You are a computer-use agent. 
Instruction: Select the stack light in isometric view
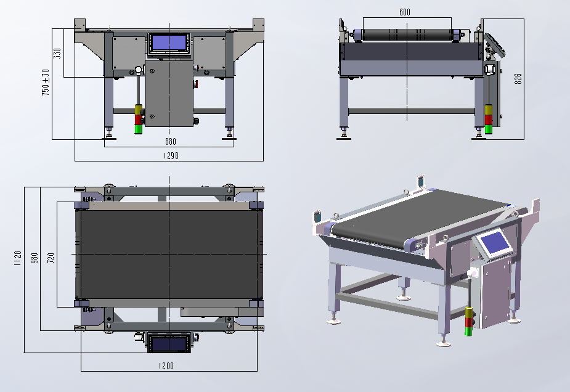[468, 321]
